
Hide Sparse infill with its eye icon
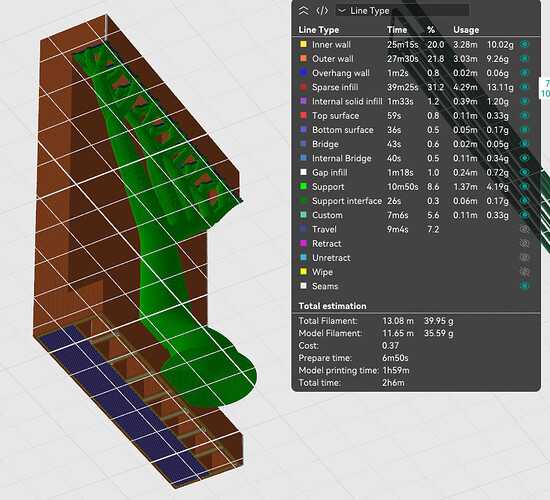tap(524, 87)
